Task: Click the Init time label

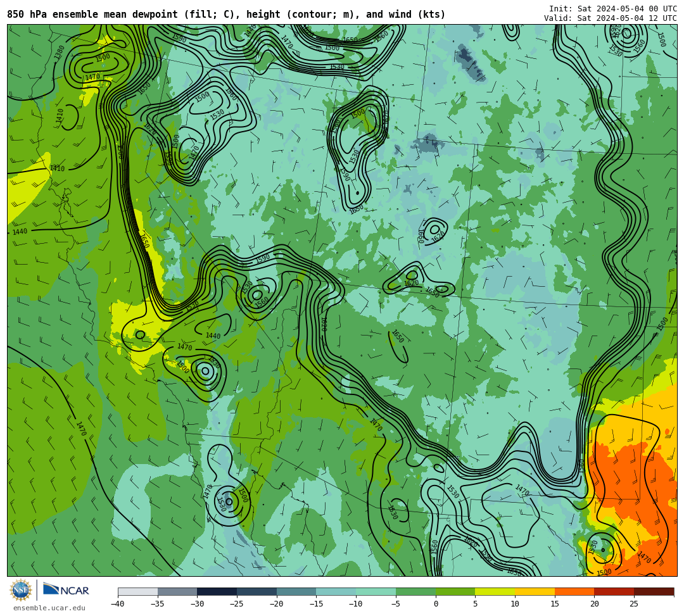Action: click(613, 9)
